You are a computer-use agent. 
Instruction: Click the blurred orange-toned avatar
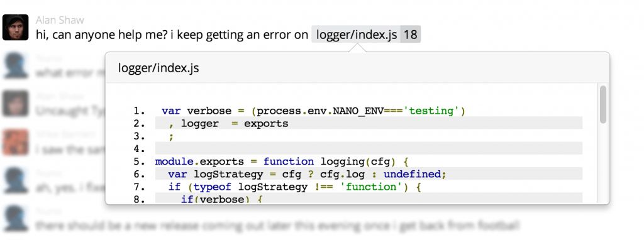tap(15, 143)
